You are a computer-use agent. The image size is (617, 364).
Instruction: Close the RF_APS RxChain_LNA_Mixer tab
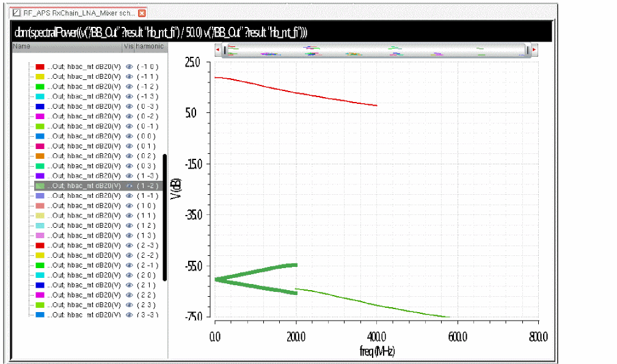pyautogui.click(x=142, y=13)
